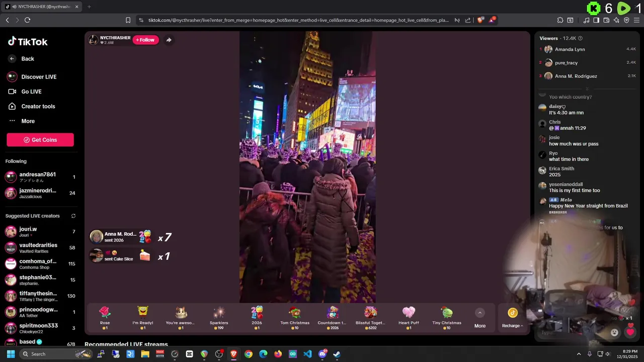Share the live stream via arrow icon
644x362 pixels.
point(169,40)
